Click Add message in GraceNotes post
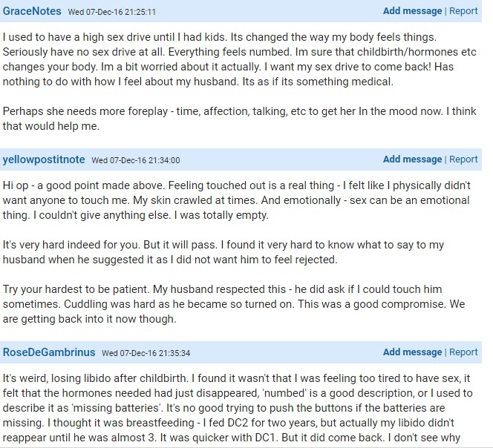Image resolution: width=493 pixels, height=448 pixels. pos(412,11)
